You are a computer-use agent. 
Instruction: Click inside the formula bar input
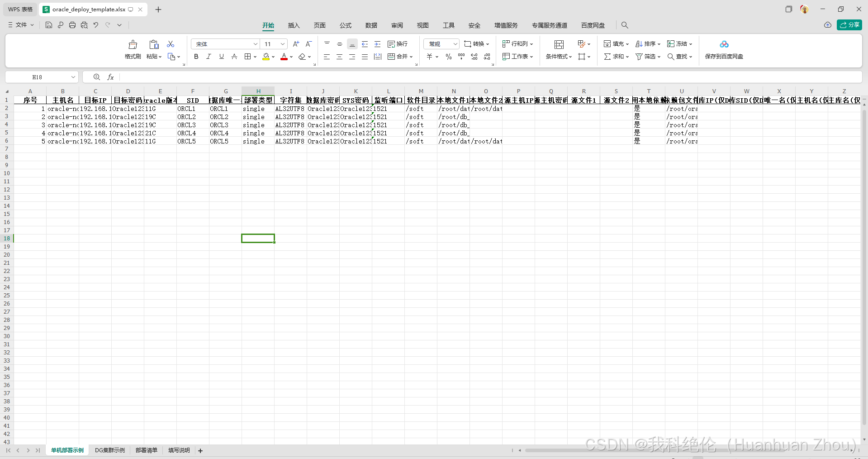click(x=490, y=77)
